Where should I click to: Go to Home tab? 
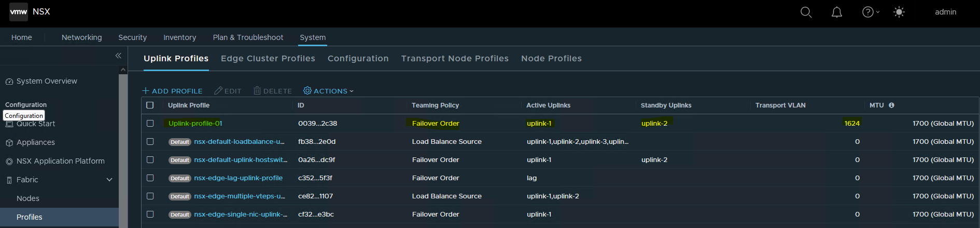coord(22,37)
